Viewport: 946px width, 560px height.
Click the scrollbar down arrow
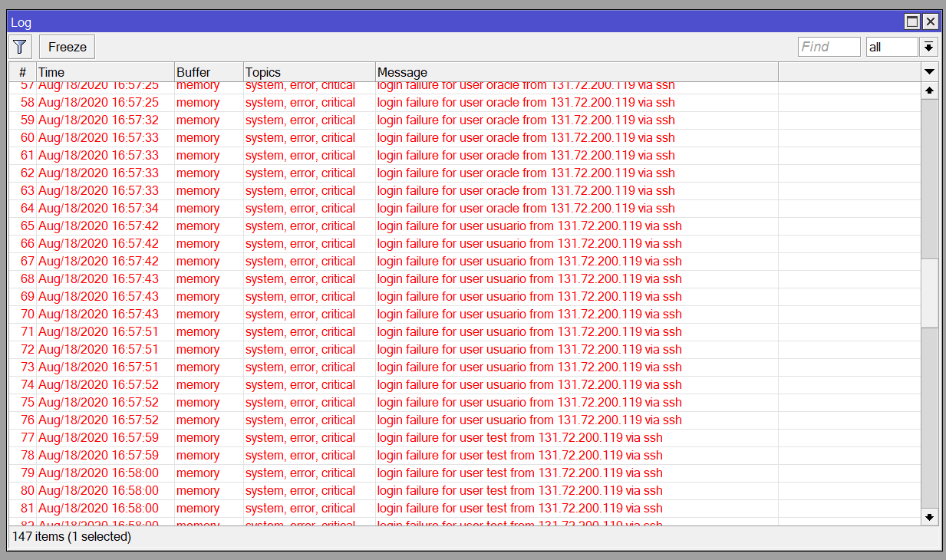click(930, 517)
